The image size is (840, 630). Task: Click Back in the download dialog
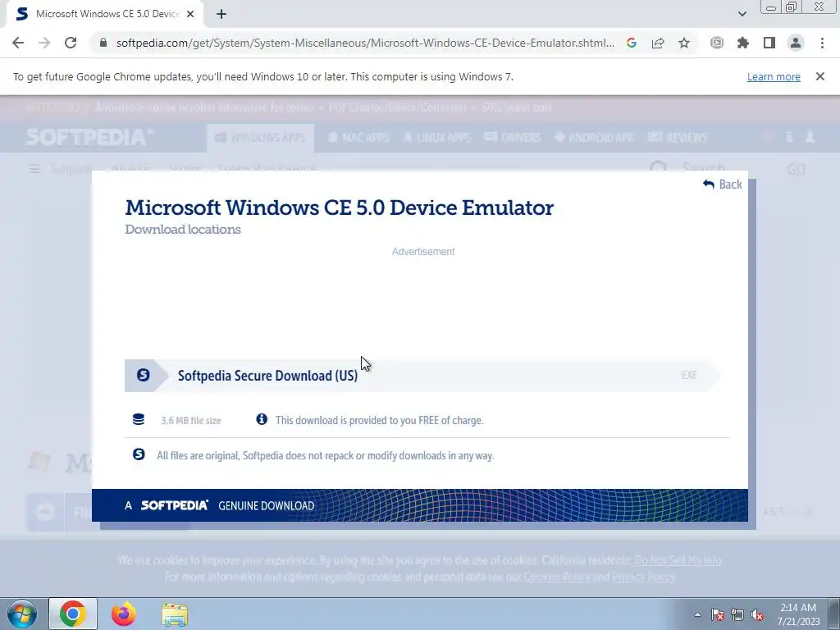723,185
